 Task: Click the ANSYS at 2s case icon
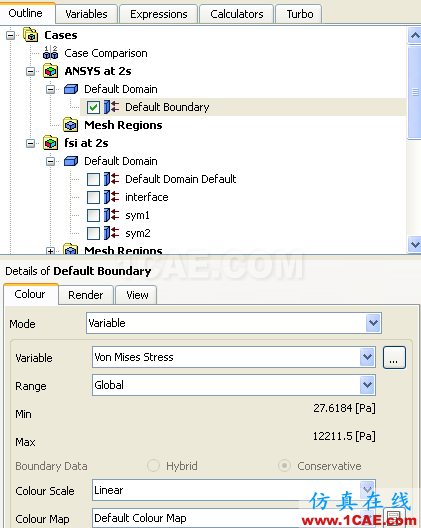coord(51,71)
